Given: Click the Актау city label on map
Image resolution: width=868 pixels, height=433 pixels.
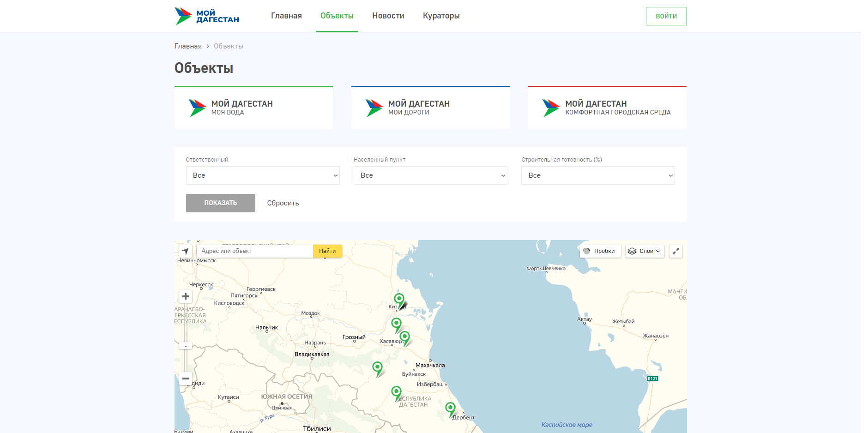Looking at the screenshot, I should tap(585, 319).
